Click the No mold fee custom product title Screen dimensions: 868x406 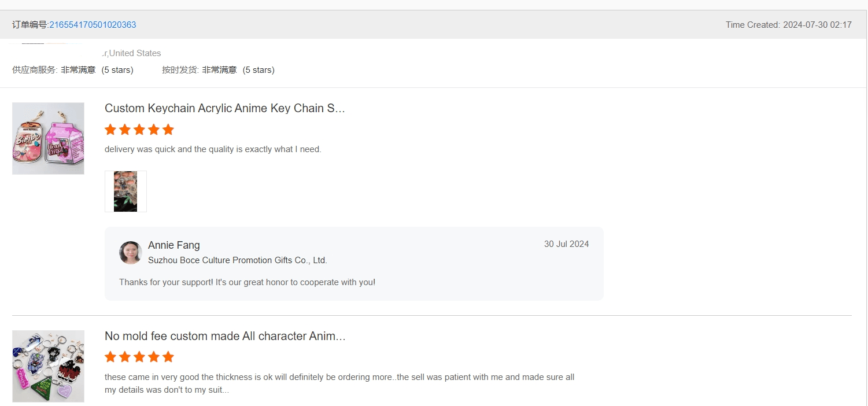point(224,337)
